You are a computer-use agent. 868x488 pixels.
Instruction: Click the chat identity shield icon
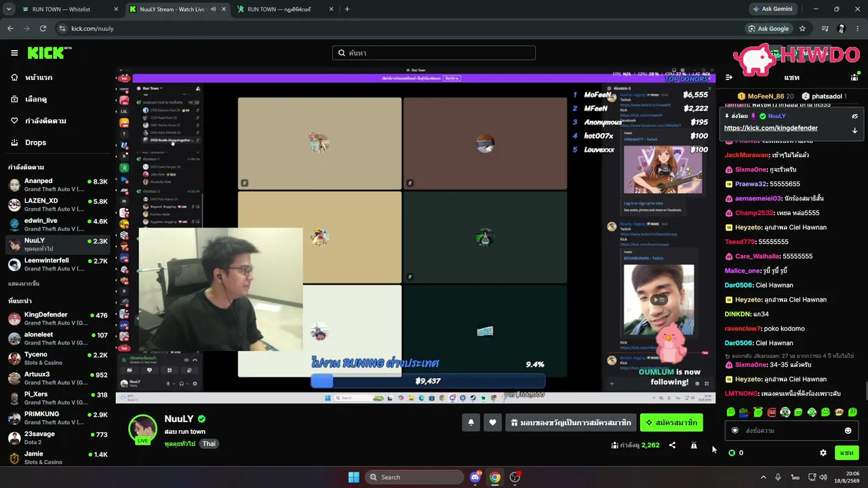pos(734,430)
